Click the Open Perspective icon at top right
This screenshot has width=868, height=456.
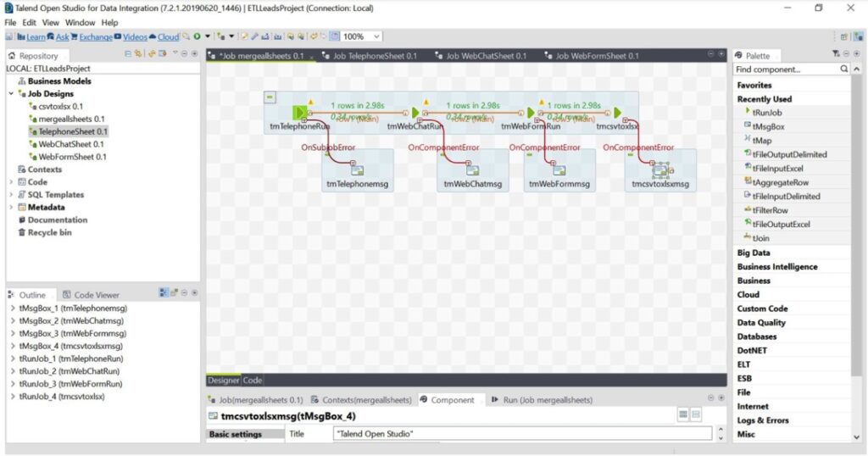pos(843,36)
